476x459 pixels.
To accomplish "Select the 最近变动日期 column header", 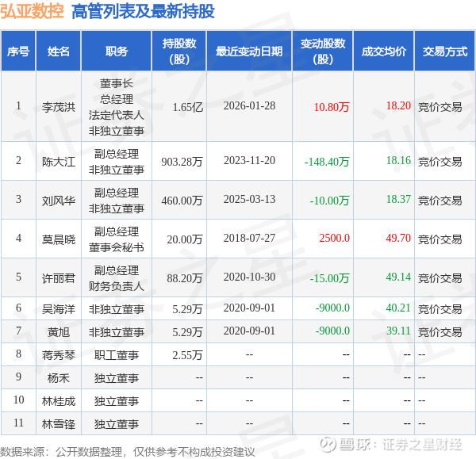I will click(x=249, y=52).
